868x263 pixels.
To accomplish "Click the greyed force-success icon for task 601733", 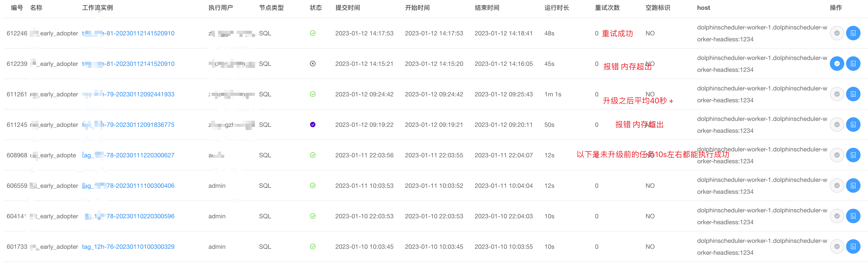I will pyautogui.click(x=837, y=246).
